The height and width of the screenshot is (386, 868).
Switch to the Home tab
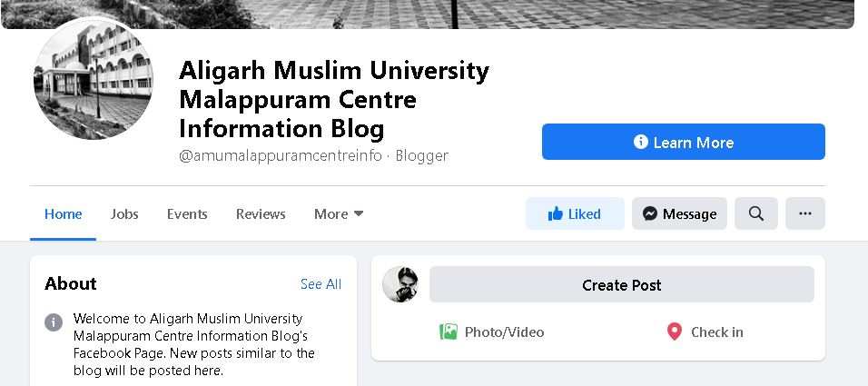pos(64,213)
